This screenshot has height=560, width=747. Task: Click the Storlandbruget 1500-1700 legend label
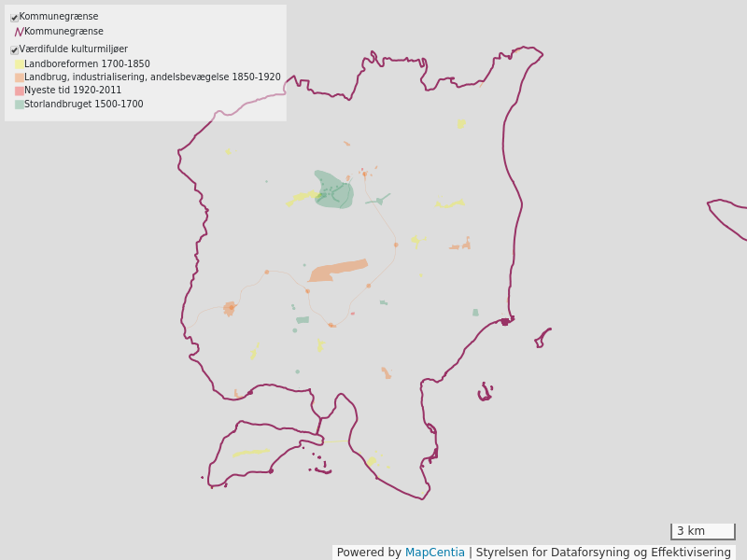(x=84, y=105)
